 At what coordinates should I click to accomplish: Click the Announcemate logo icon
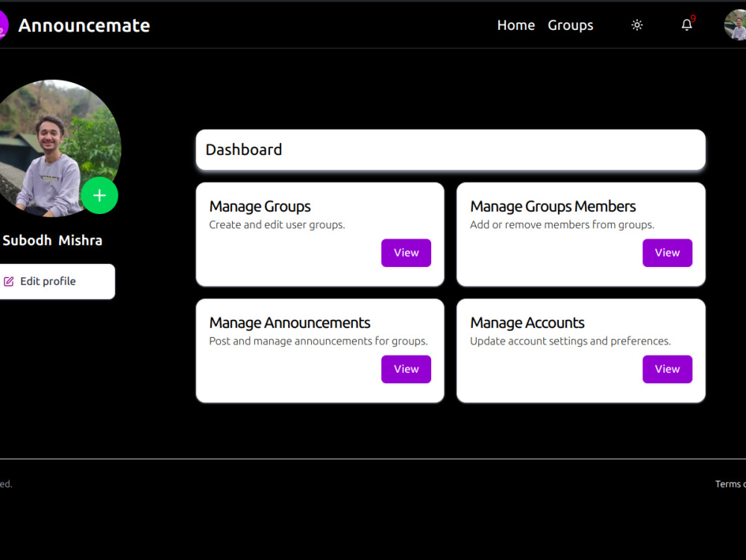tap(4, 25)
